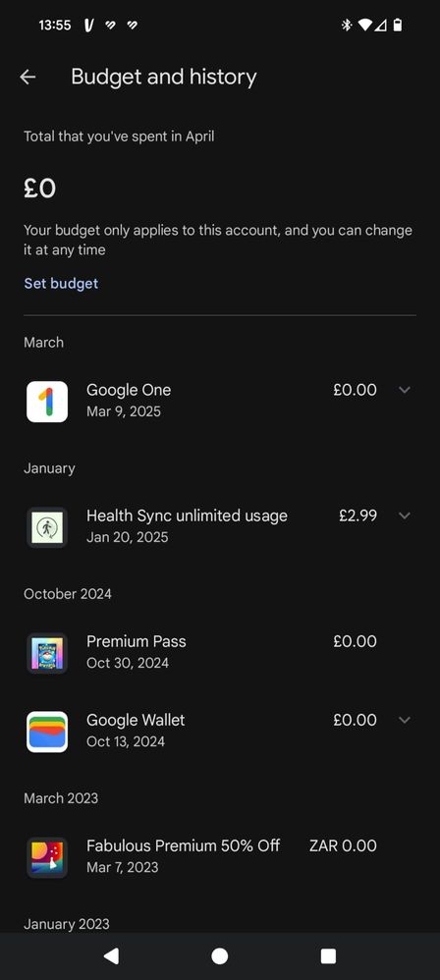Tap the Premium Pass app icon
This screenshot has height=980, width=440.
(x=47, y=652)
